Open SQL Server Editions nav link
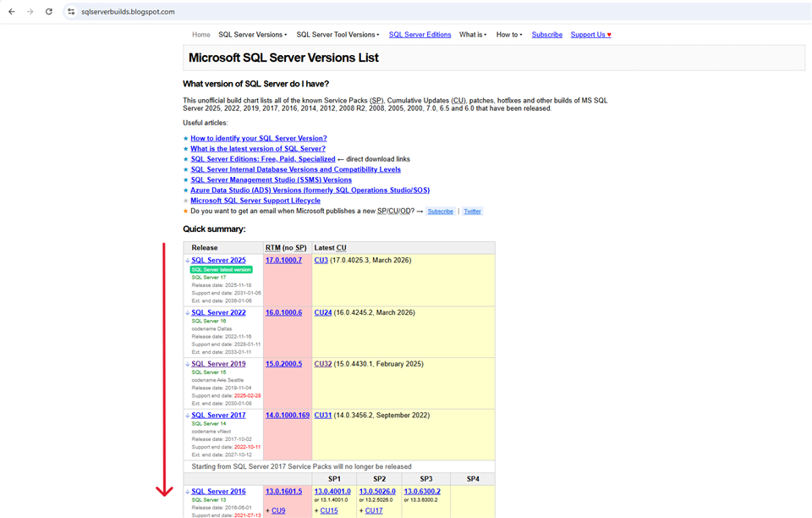The width and height of the screenshot is (812, 518). click(420, 35)
